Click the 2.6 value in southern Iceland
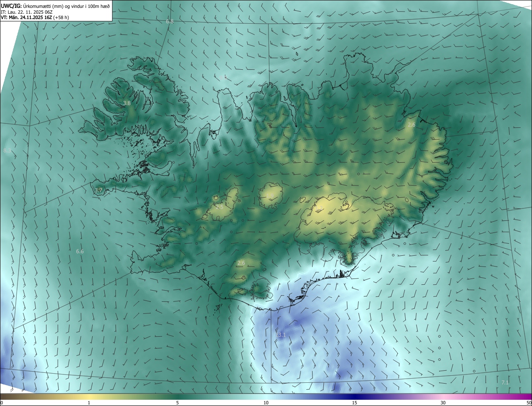532x406 pixels. tap(241, 263)
